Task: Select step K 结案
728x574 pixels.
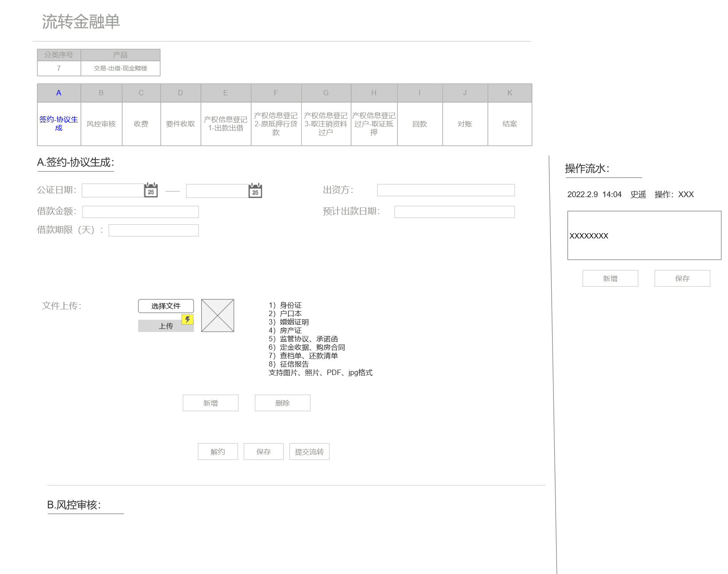Action: tap(510, 124)
